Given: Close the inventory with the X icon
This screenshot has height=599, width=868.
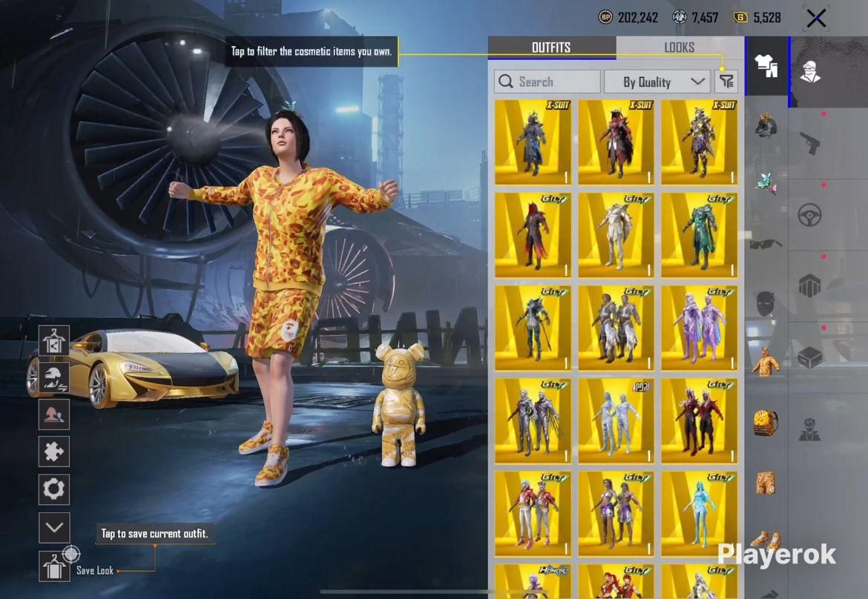Looking at the screenshot, I should pos(816,19).
